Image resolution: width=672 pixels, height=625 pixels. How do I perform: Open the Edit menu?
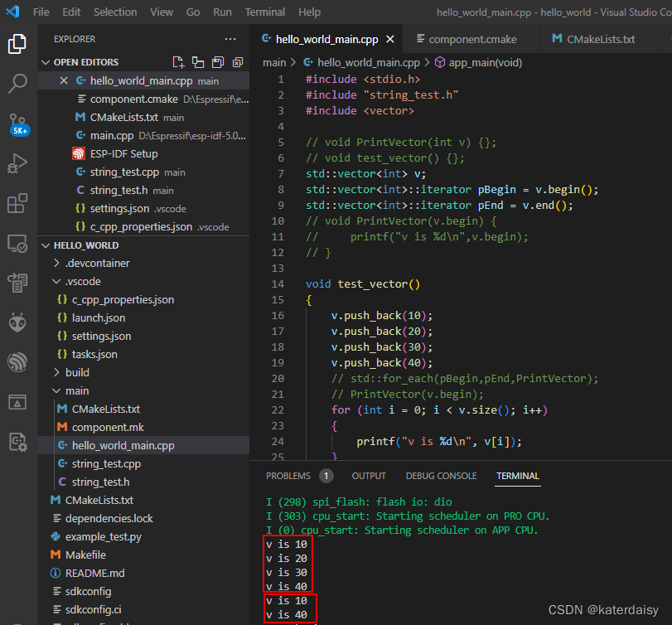pyautogui.click(x=71, y=12)
